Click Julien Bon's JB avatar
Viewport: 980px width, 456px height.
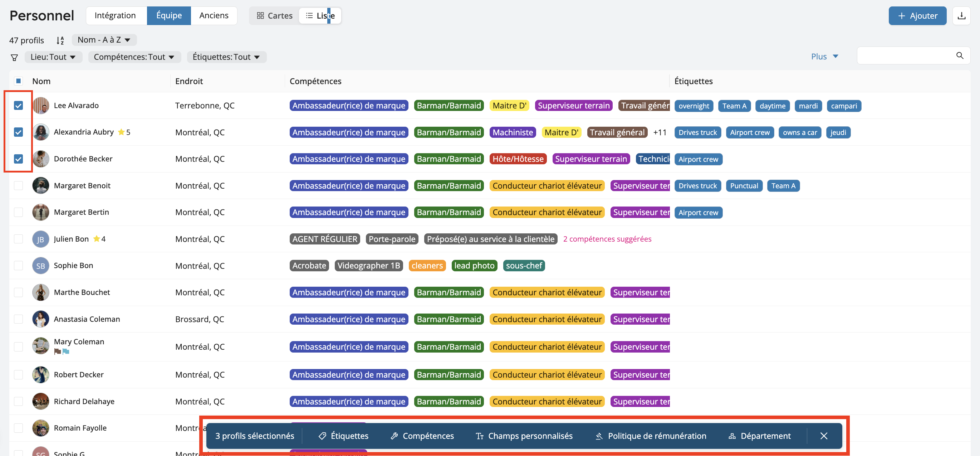pos(40,239)
